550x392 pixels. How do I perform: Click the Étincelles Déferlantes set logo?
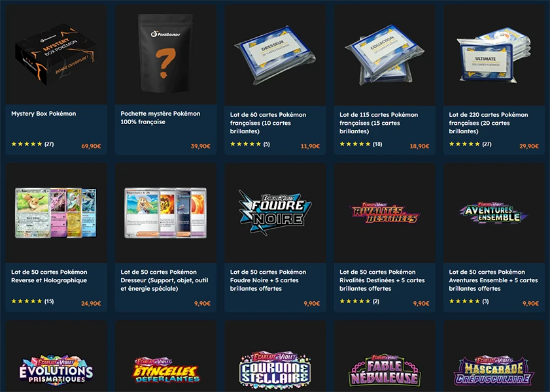(x=166, y=370)
